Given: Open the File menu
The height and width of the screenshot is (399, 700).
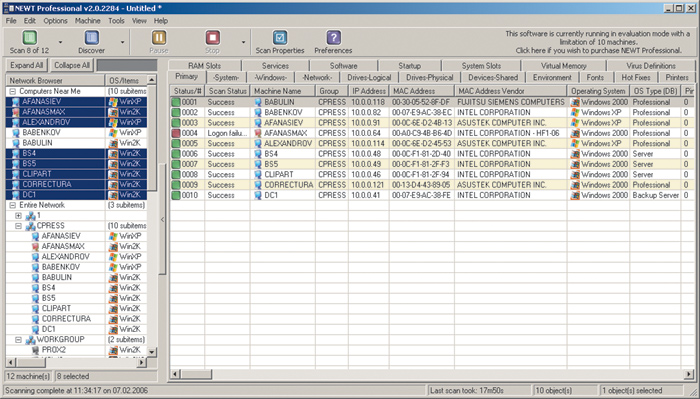Looking at the screenshot, I should pyautogui.click(x=11, y=21).
